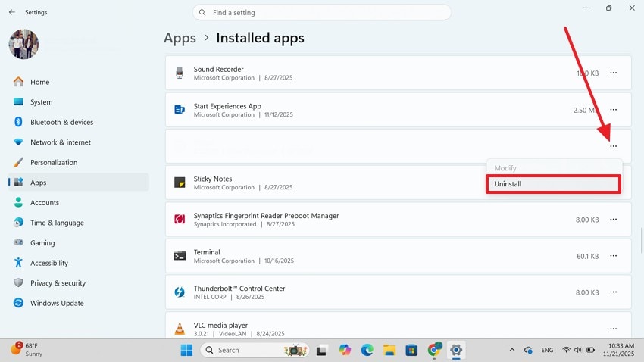The height and width of the screenshot is (362, 644).
Task: Choose Modify from the context menu
Action: click(x=553, y=168)
